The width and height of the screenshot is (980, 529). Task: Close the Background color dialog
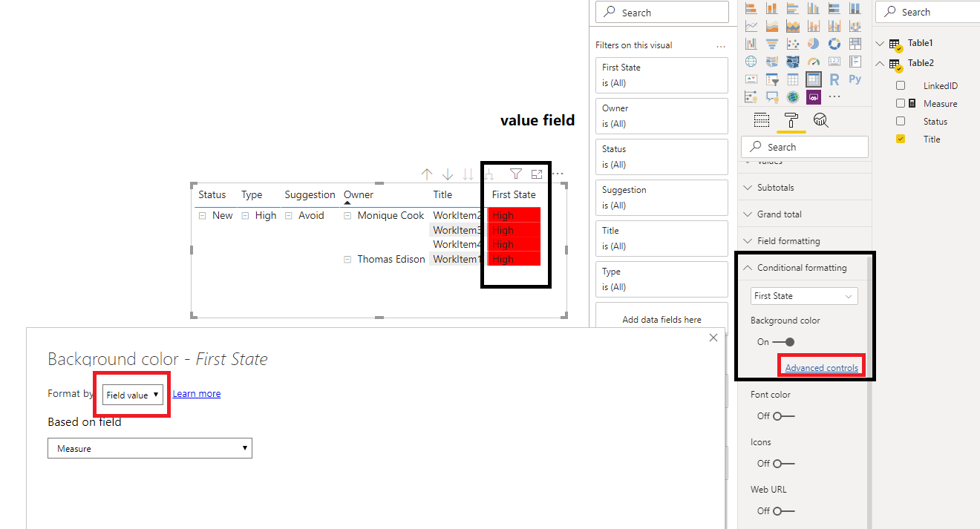(x=713, y=338)
